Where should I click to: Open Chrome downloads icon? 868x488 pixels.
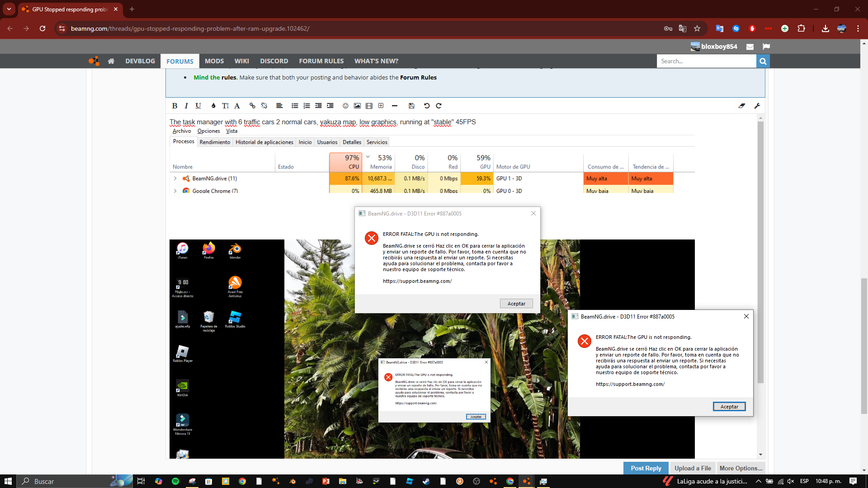coord(826,28)
